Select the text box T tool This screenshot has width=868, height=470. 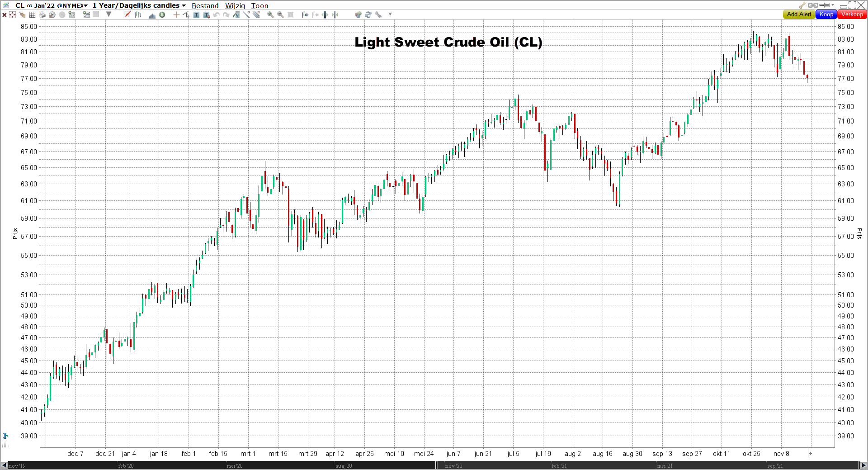click(x=196, y=15)
